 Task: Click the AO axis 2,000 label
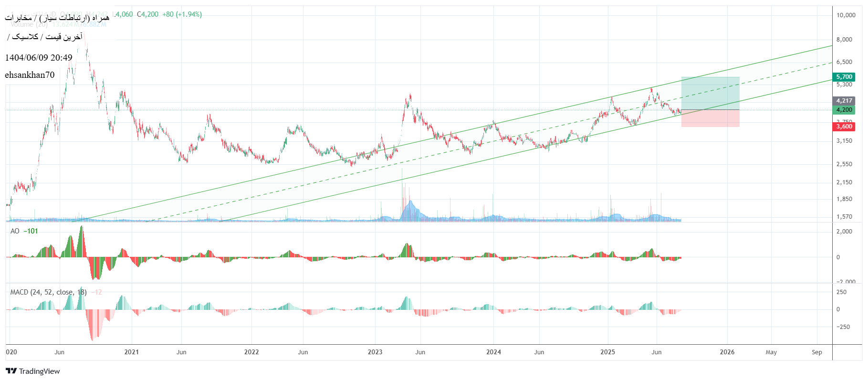(x=844, y=232)
